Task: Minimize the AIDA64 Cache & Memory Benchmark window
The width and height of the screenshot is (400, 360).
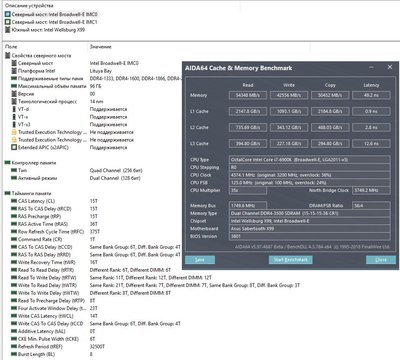Action: [371, 68]
